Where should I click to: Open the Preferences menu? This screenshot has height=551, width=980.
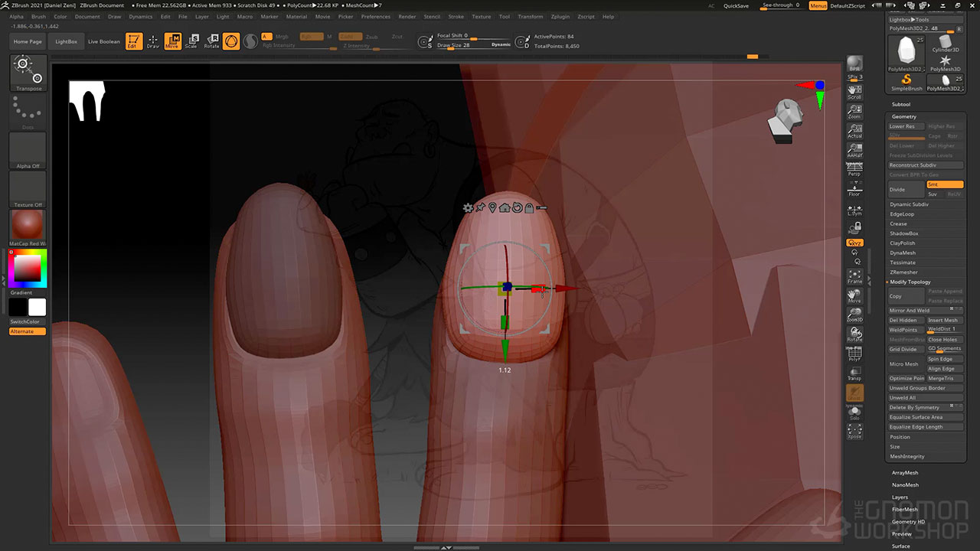point(375,16)
